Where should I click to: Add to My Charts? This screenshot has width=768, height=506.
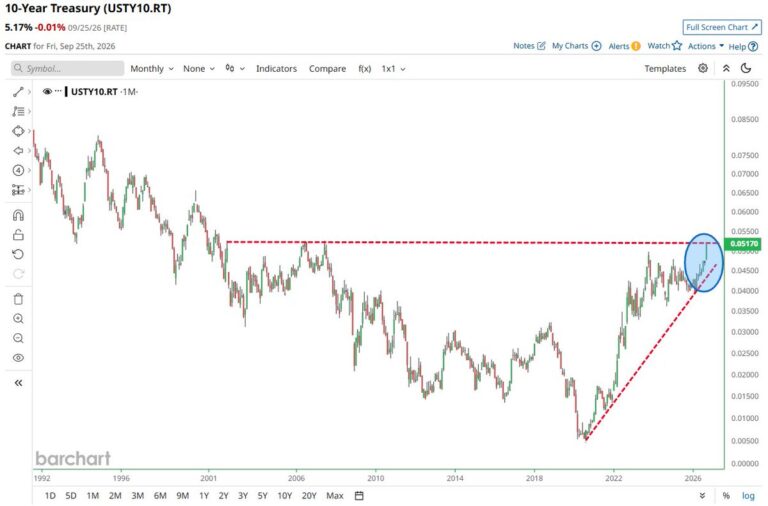[576, 46]
